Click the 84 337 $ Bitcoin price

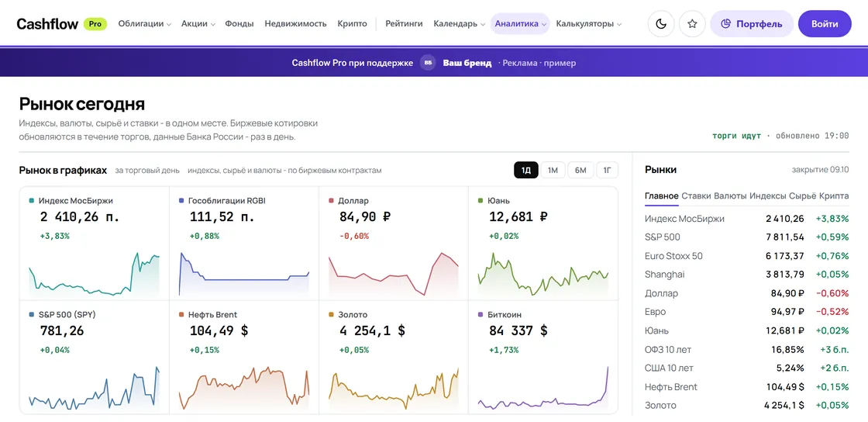(518, 331)
